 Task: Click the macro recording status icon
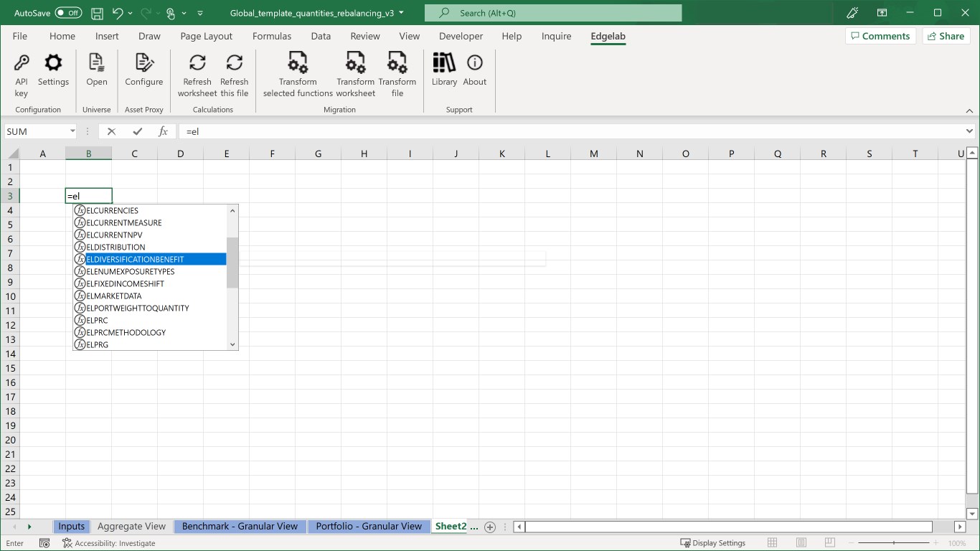[x=44, y=543]
